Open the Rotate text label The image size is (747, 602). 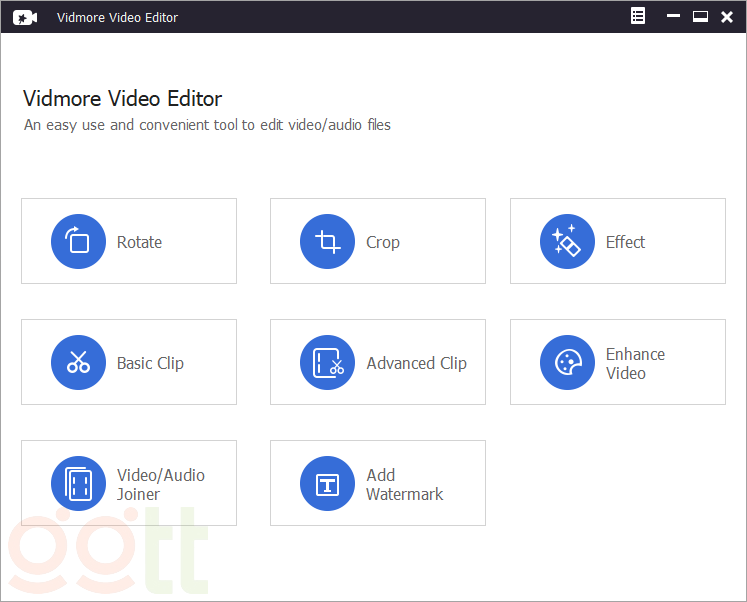click(x=139, y=242)
